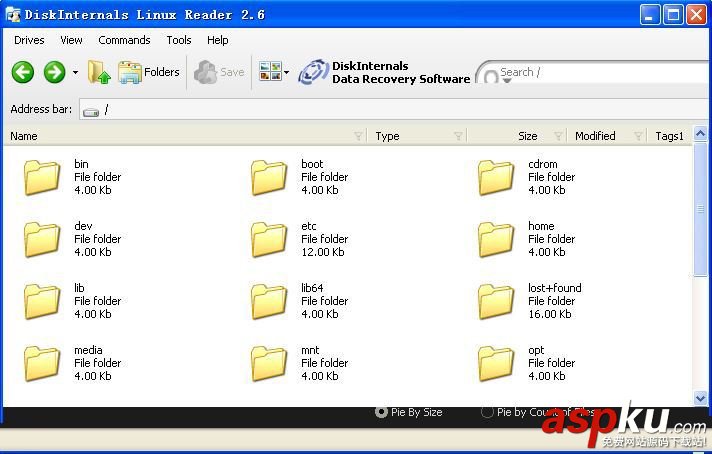Close the Linux Reader window
This screenshot has width=712, height=454.
coord(696,15)
